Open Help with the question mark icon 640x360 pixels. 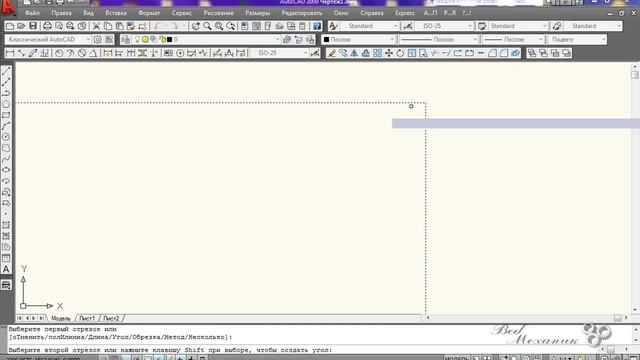[317, 26]
